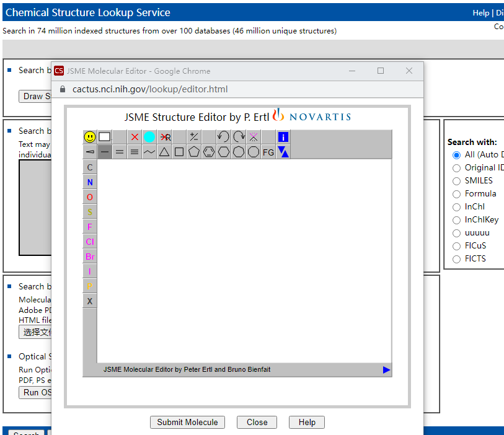Click the Help link in page header
The height and width of the screenshot is (435, 504).
(481, 13)
